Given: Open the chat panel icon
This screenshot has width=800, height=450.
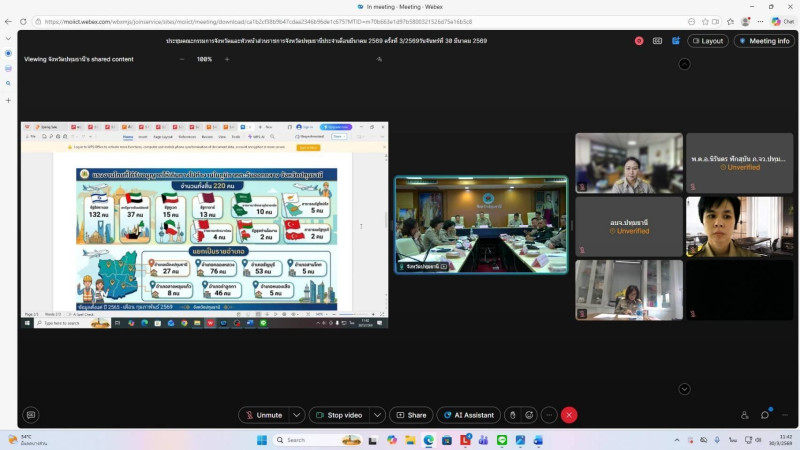Looking at the screenshot, I should [x=765, y=415].
